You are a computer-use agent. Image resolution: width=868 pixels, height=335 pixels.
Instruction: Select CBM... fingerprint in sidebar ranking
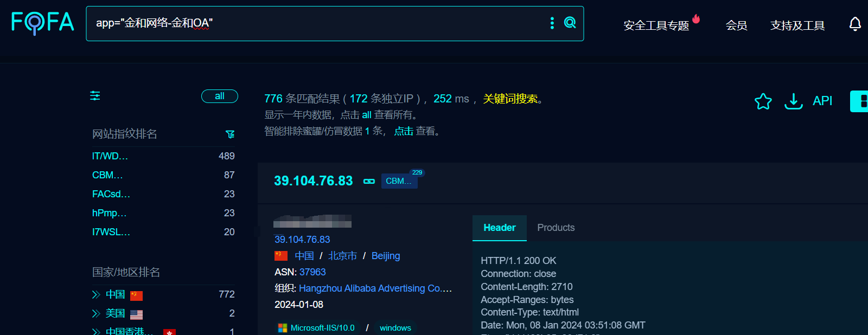click(163, 175)
